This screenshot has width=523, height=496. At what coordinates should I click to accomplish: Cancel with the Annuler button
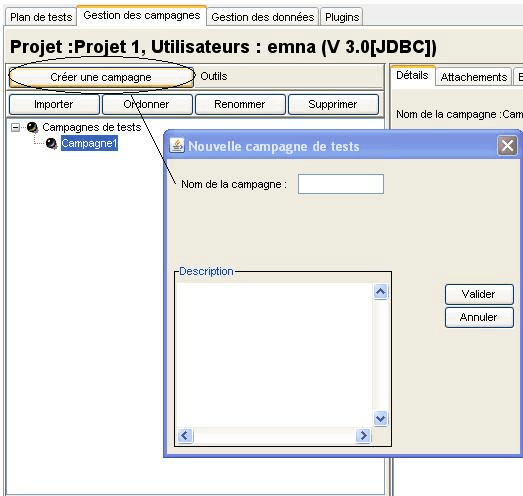pos(479,317)
